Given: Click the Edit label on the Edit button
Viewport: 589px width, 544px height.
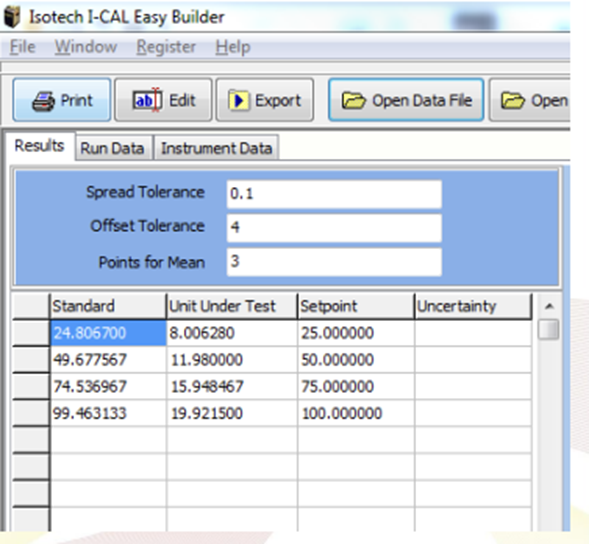Looking at the screenshot, I should pos(182,100).
